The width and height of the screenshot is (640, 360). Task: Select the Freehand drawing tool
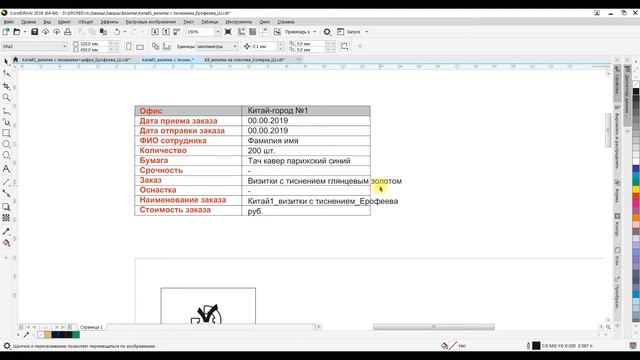6,111
